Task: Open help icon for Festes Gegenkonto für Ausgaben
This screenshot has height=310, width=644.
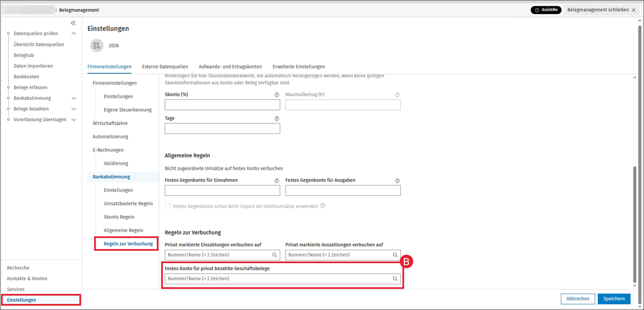Action: click(x=397, y=180)
